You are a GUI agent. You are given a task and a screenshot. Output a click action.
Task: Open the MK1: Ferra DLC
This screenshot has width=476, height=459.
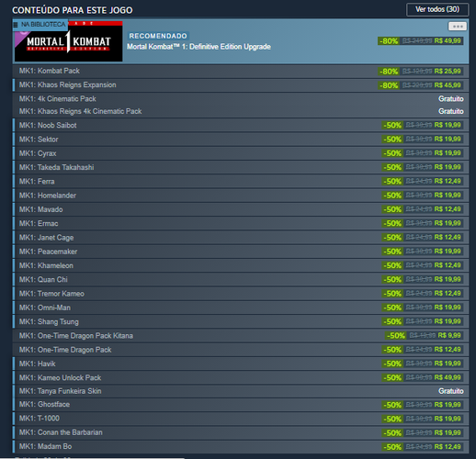(241, 182)
